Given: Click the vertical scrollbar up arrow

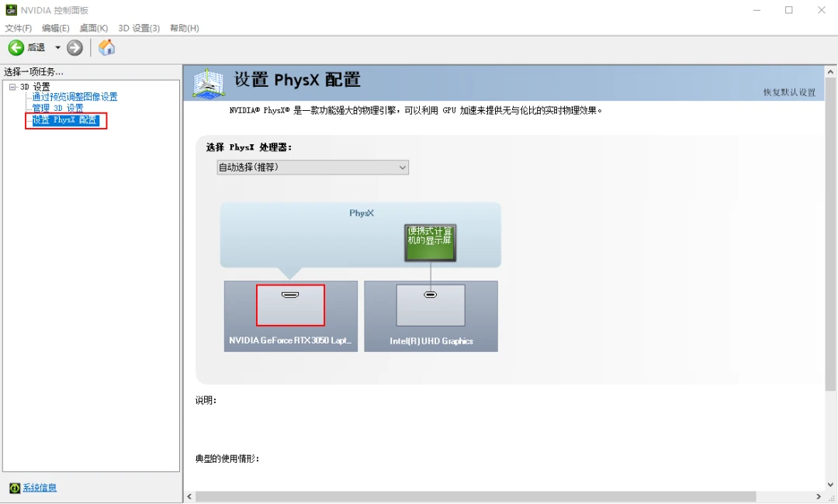Looking at the screenshot, I should pos(830,71).
